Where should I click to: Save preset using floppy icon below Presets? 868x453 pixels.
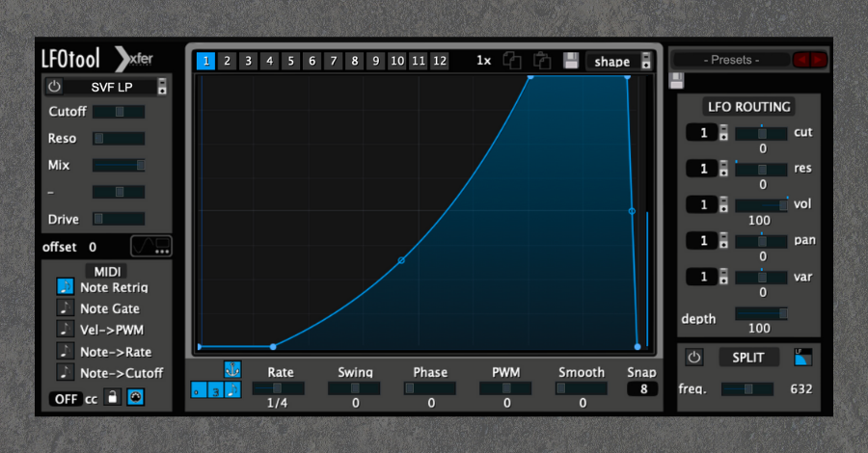click(x=676, y=80)
